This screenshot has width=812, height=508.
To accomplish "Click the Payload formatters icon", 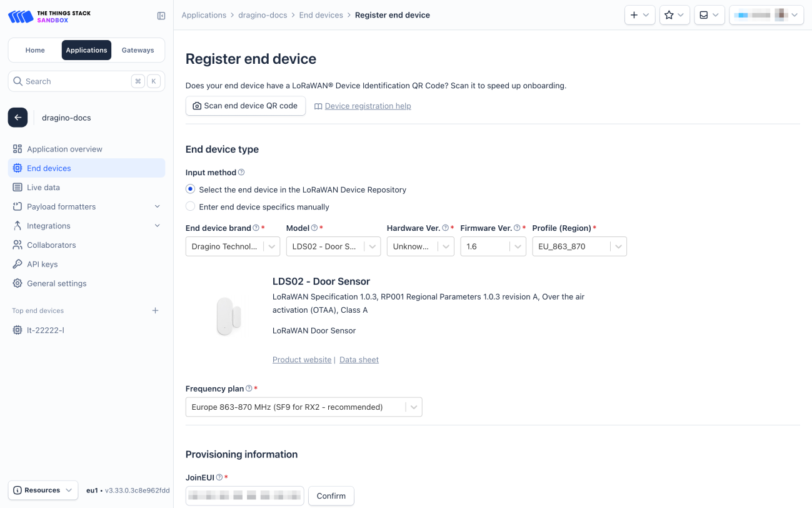I will [18, 206].
